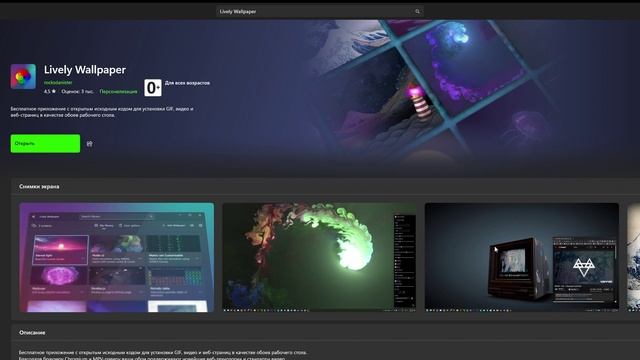Click the ratings count Оценок text
The height and width of the screenshot is (360, 640).
click(78, 92)
